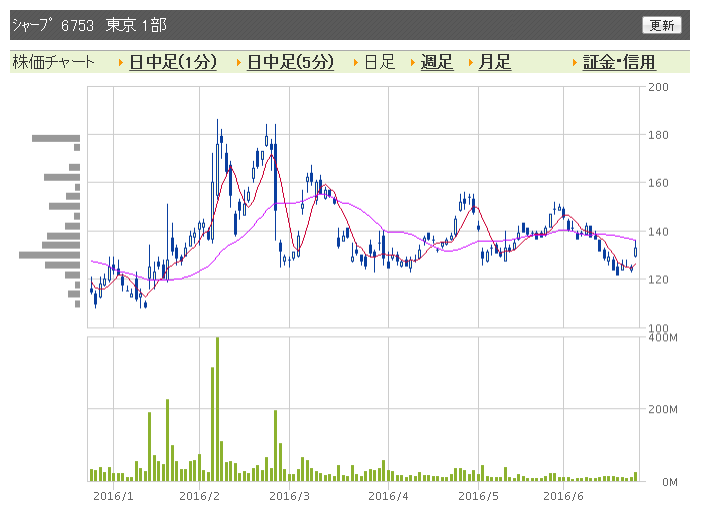Click the 120 price axis label

[658, 279]
